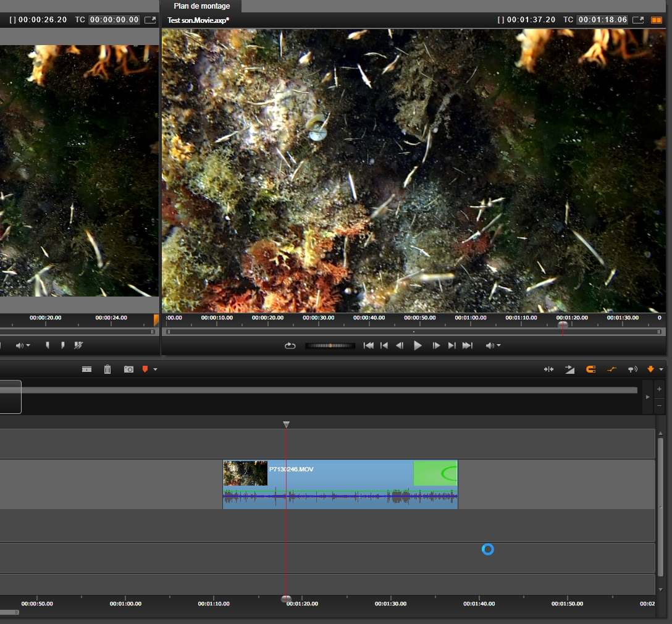Open the source player volume dropdown
The width and height of the screenshot is (672, 624).
click(23, 346)
